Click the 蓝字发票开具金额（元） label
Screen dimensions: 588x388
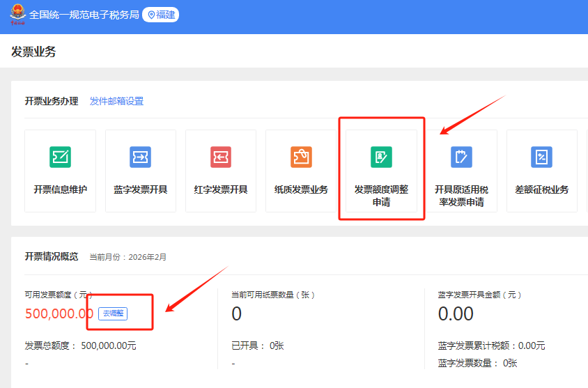(x=479, y=295)
